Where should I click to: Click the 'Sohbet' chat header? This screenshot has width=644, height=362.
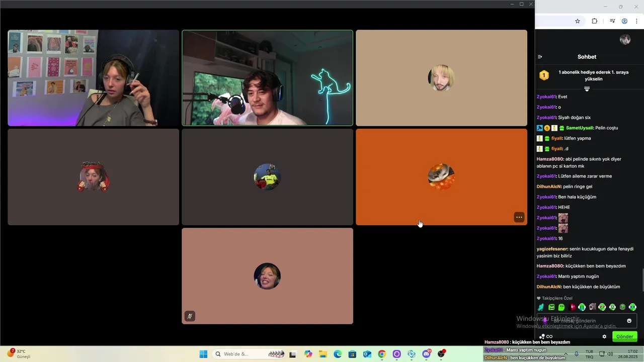pyautogui.click(x=587, y=57)
